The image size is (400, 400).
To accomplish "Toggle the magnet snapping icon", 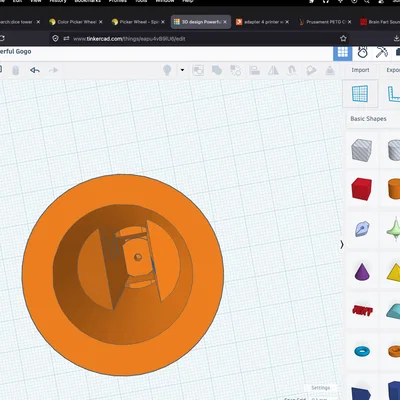I will (292, 70).
